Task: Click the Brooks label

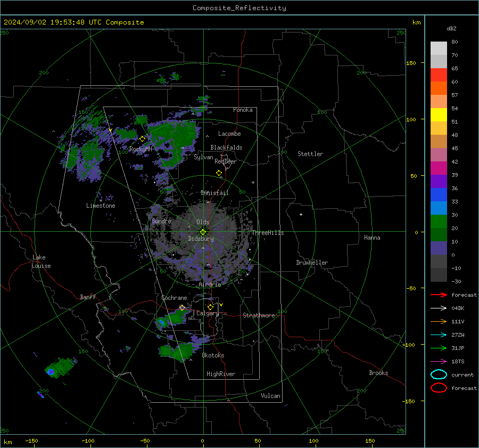Action: pos(378,373)
